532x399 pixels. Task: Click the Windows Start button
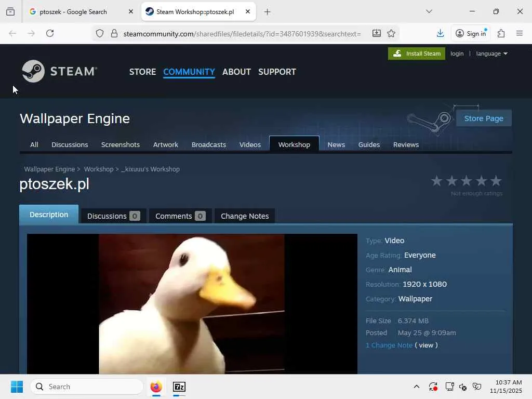coord(17,387)
